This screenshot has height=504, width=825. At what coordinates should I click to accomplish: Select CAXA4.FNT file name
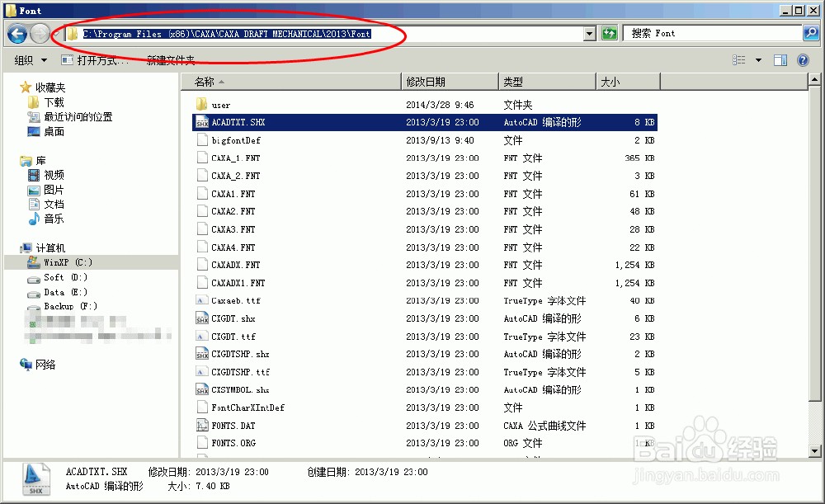[x=233, y=247]
